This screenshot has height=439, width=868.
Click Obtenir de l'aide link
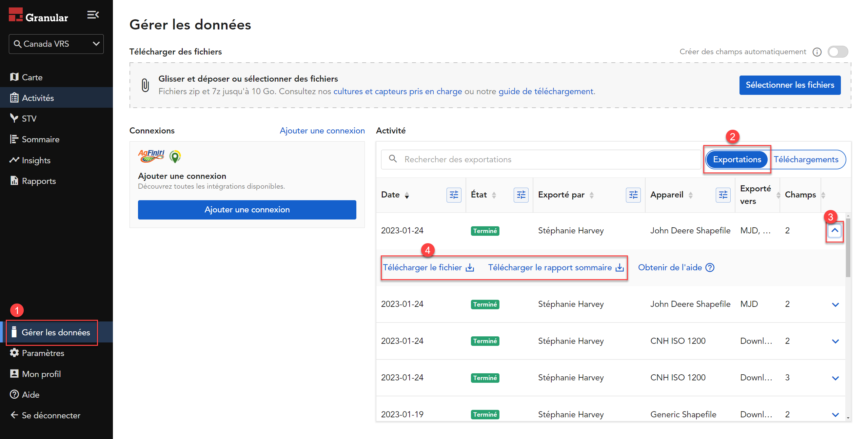pos(676,268)
